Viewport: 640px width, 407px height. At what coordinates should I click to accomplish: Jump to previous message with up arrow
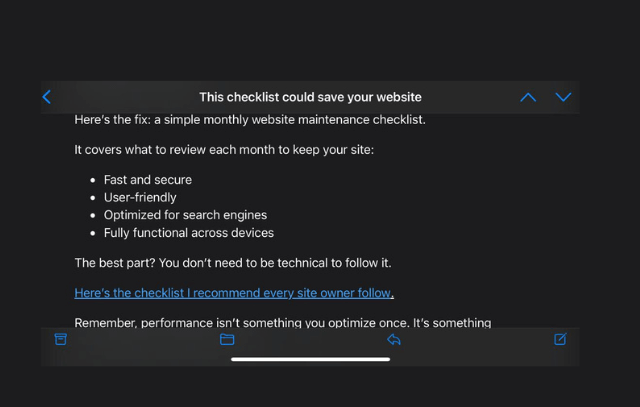coord(528,97)
